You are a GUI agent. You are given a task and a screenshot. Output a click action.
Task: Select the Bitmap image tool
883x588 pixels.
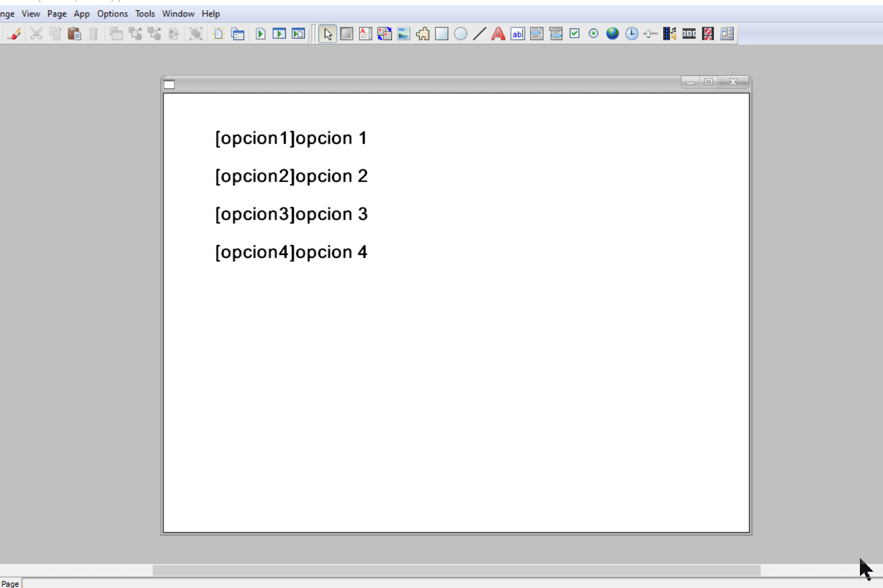pos(404,34)
